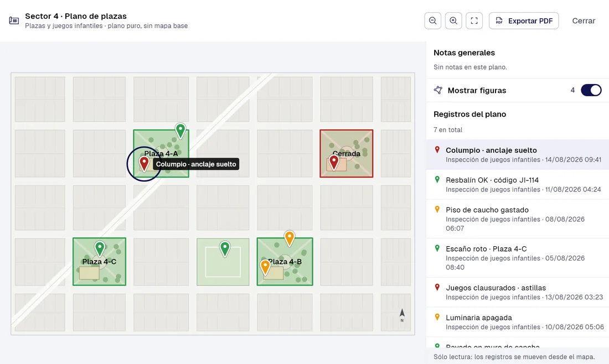Open record Escaño roto · Plaza 4-C

[517, 258]
